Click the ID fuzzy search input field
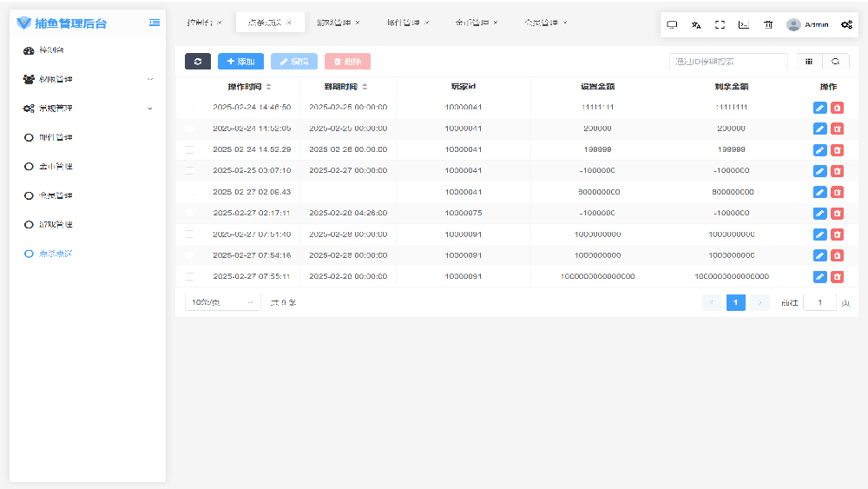Screen dimensions: 868x489 (728, 62)
